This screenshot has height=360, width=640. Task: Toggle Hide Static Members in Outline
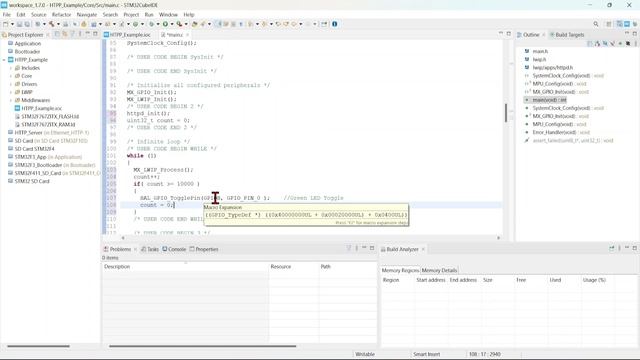tap(613, 43)
